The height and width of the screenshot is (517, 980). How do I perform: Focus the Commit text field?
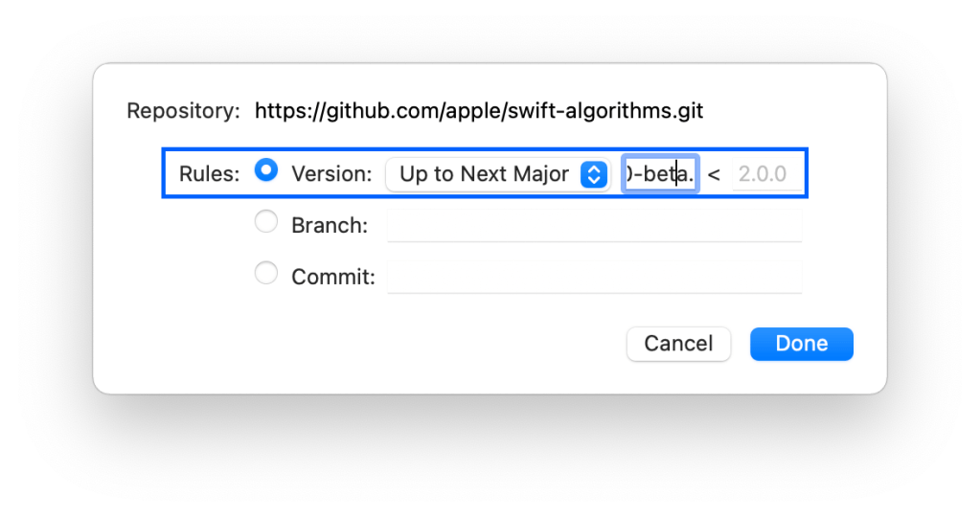click(x=594, y=278)
